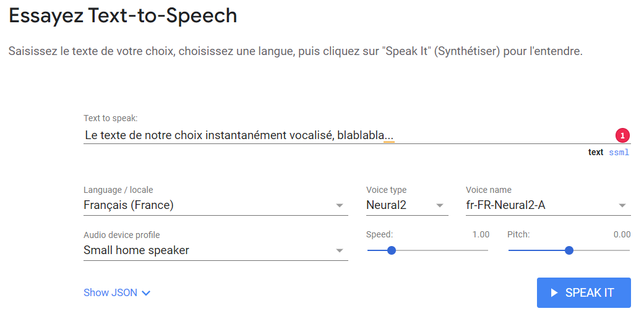
Task: Click the red error count badge
Action: point(622,135)
